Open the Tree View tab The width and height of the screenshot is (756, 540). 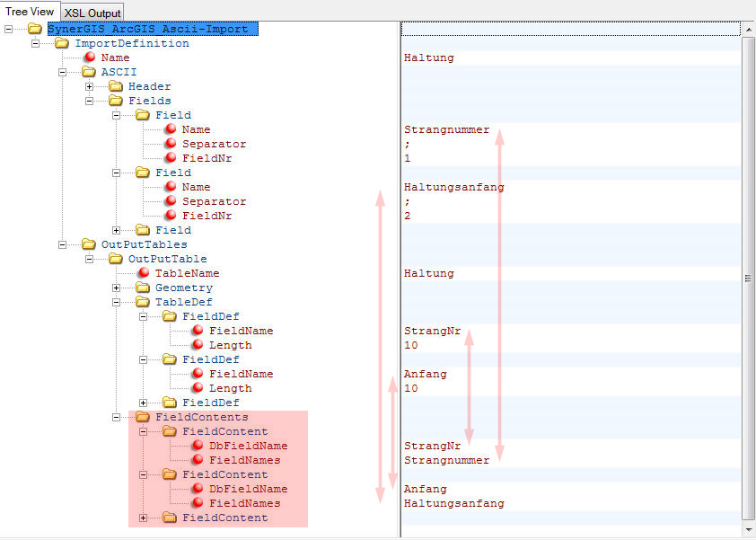pos(30,11)
